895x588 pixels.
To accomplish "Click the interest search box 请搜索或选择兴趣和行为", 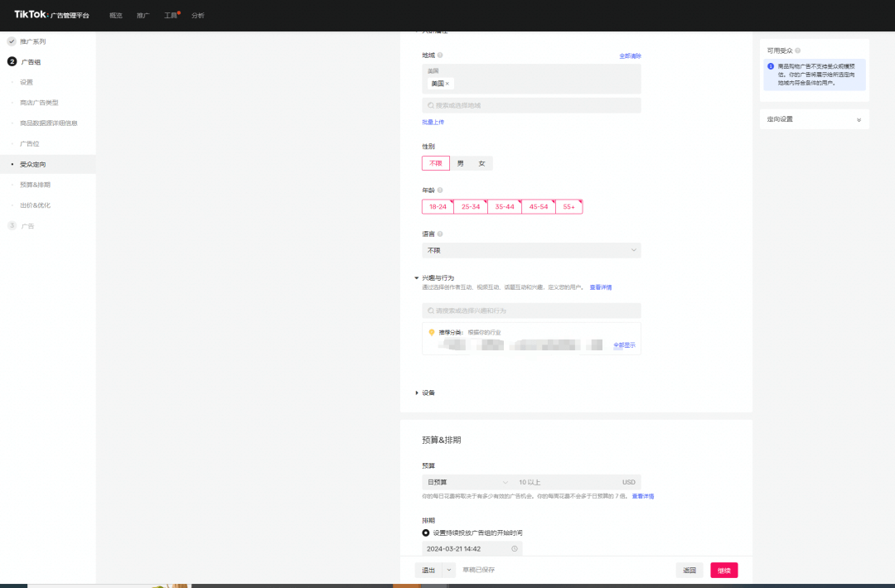I will (531, 311).
